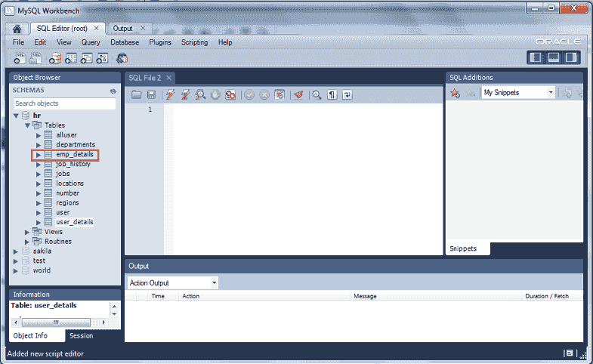
Task: Select the job_history table
Action: tap(73, 164)
